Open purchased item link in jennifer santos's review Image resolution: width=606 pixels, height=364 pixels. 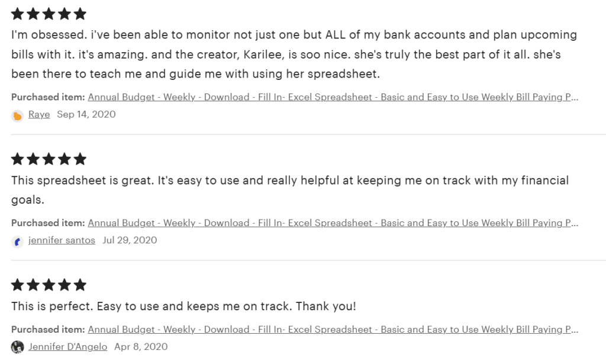(333, 223)
